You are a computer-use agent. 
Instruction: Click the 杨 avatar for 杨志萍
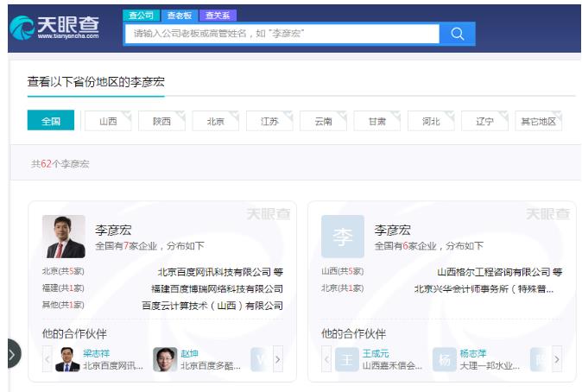tap(445, 359)
